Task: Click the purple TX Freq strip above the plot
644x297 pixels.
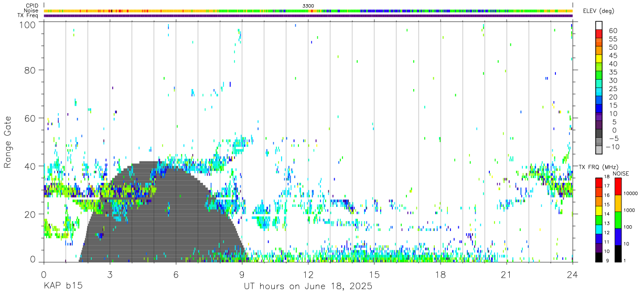Action: point(308,16)
